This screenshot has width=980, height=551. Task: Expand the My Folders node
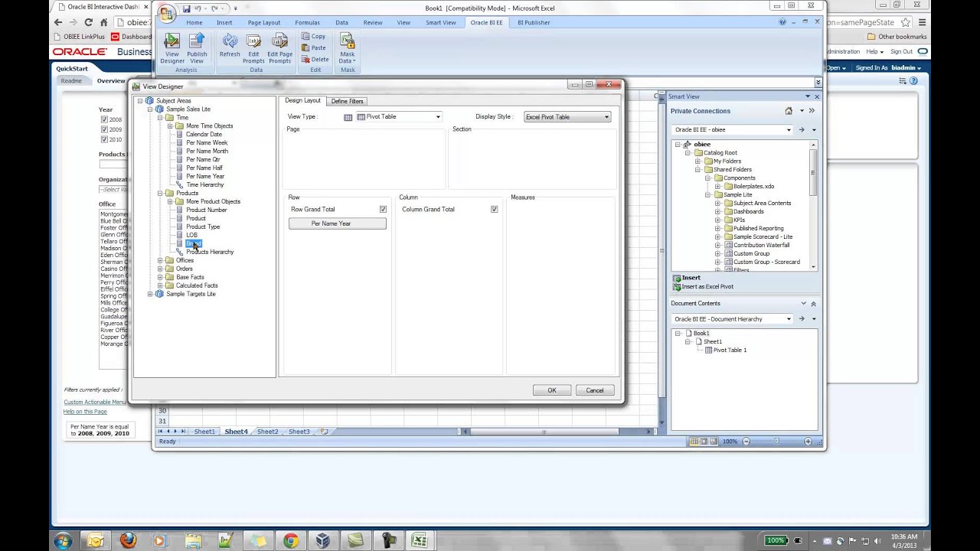tap(697, 161)
